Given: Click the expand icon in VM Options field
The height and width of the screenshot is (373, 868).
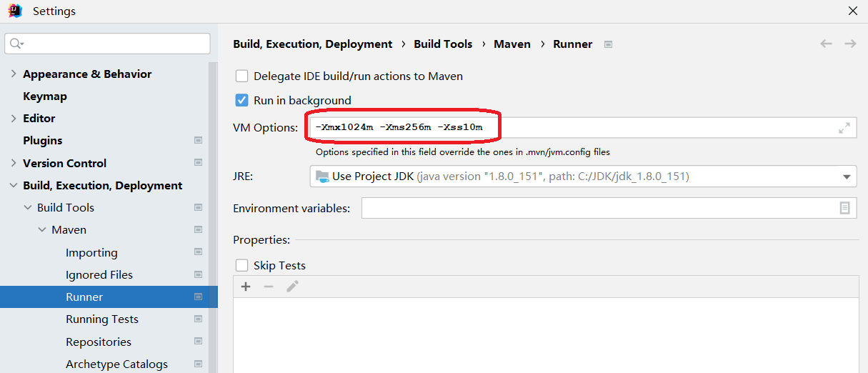Looking at the screenshot, I should (844, 128).
